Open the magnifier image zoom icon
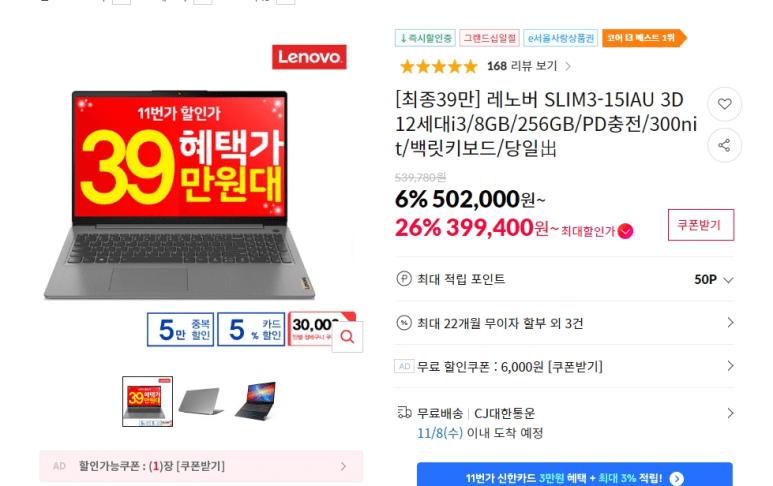The width and height of the screenshot is (773, 486). pyautogui.click(x=348, y=337)
